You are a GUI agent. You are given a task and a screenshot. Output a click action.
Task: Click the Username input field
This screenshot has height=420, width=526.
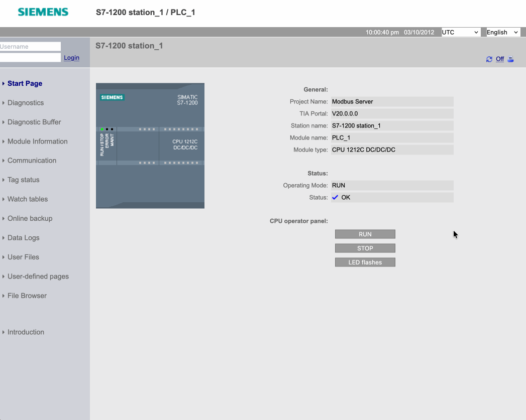coord(30,47)
